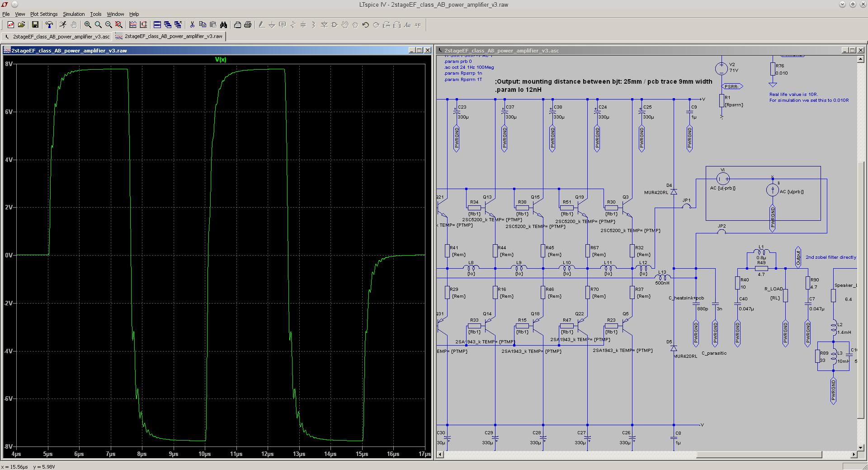
Task: Click the schematic horizontal scrollbar thumb
Action: pos(759,455)
